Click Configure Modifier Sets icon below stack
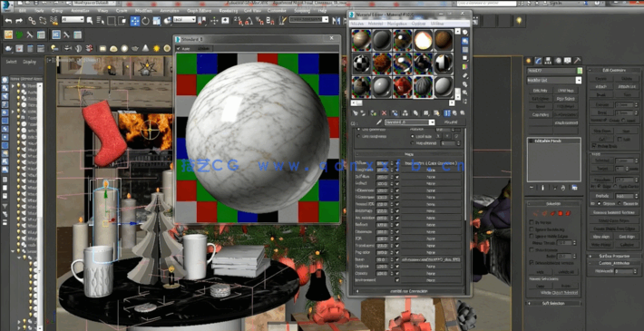644x331 pixels. pos(574,188)
